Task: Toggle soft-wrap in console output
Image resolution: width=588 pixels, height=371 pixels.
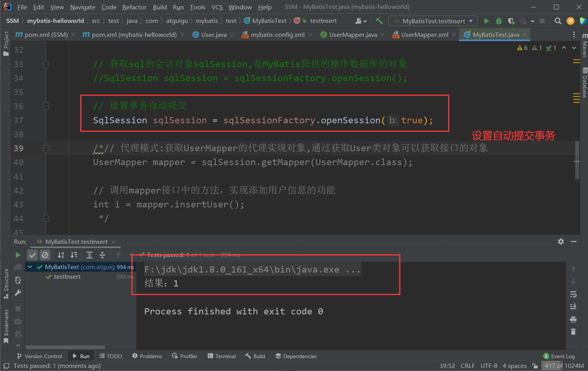Action: 573,294
